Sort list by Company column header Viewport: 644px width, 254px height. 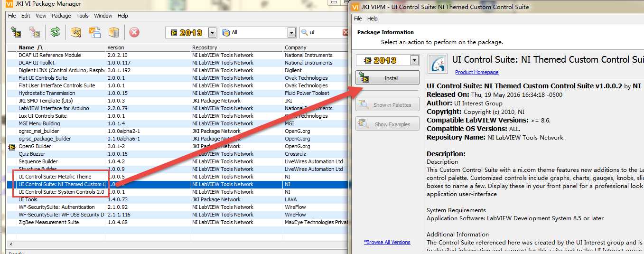click(316, 47)
